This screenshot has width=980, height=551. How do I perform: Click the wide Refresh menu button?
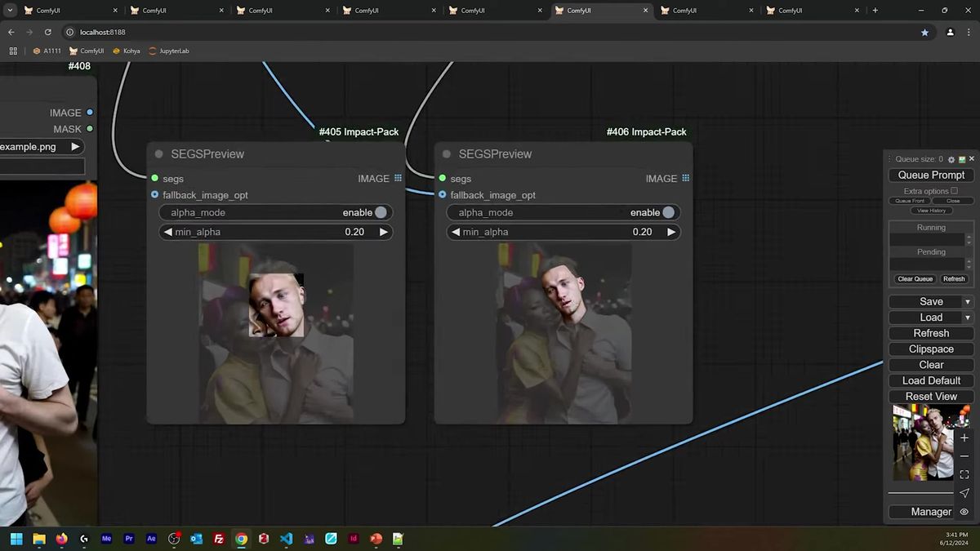coord(931,333)
